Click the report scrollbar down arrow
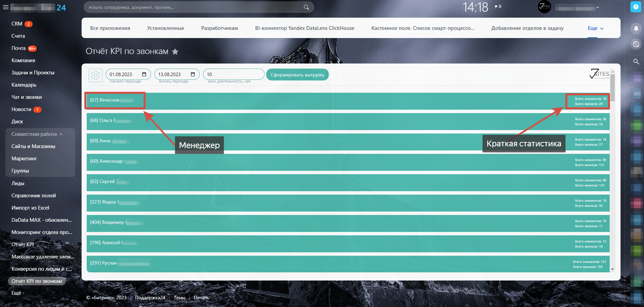 click(612, 269)
